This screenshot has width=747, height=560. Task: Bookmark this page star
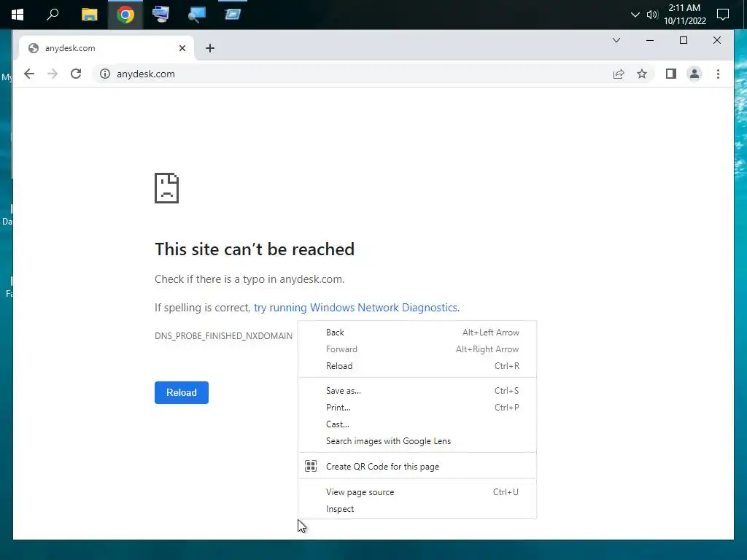pyautogui.click(x=642, y=74)
